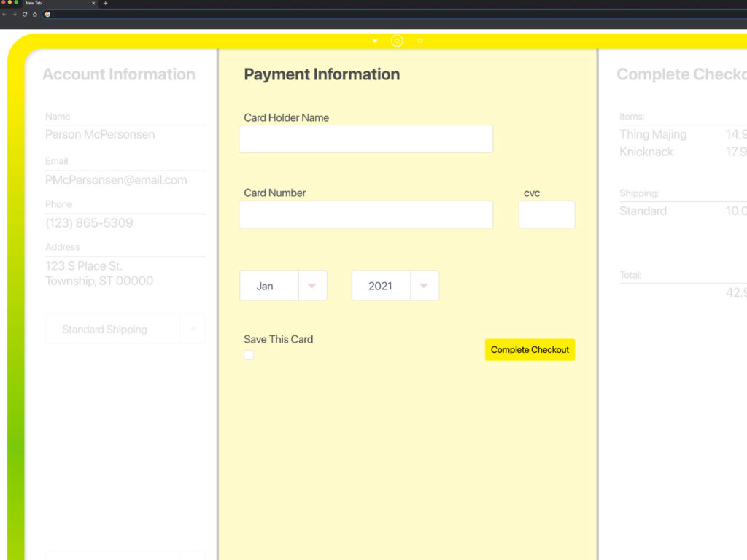Image resolution: width=747 pixels, height=560 pixels.
Task: Click the Card Number input field
Action: tap(365, 214)
